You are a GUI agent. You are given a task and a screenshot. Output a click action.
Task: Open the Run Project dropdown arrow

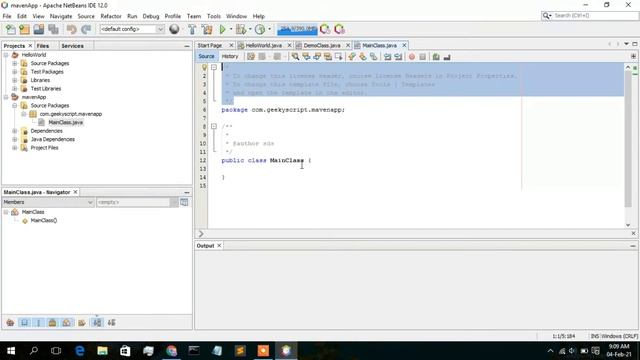point(231,29)
